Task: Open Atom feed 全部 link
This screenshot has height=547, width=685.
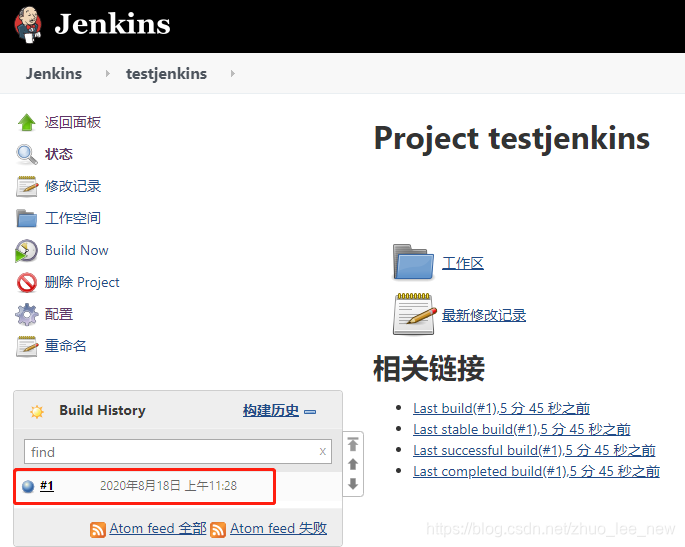Action: point(158,529)
